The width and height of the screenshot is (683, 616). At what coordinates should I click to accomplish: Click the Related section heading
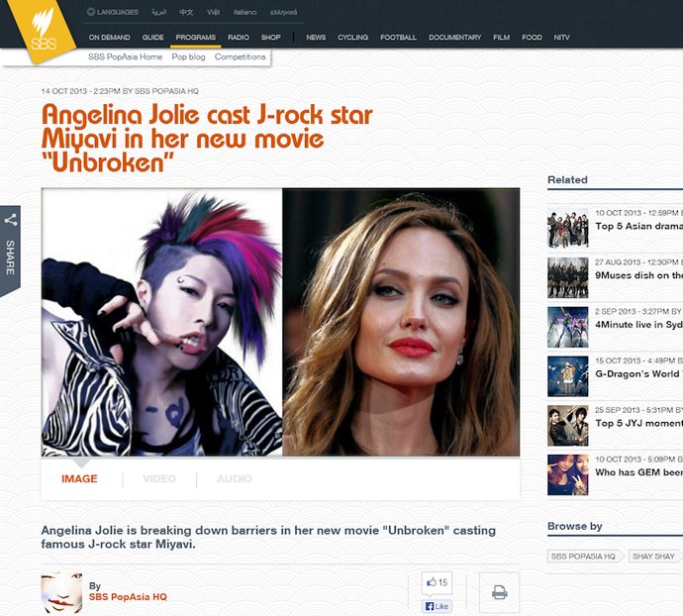567,179
